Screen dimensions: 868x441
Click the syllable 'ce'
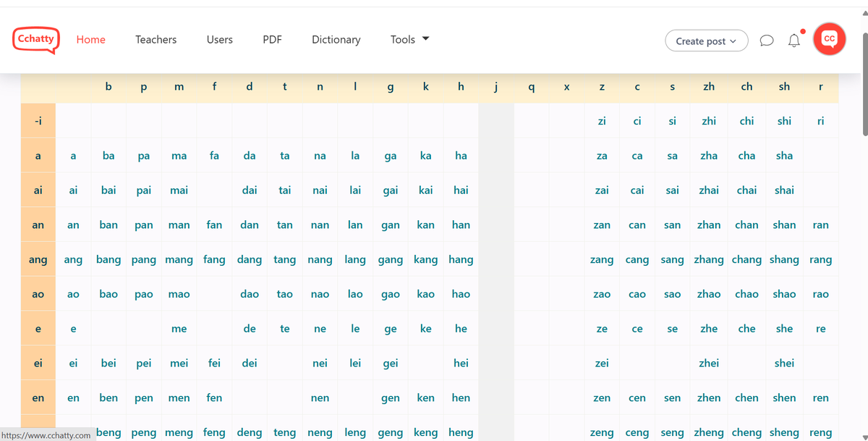637,329
